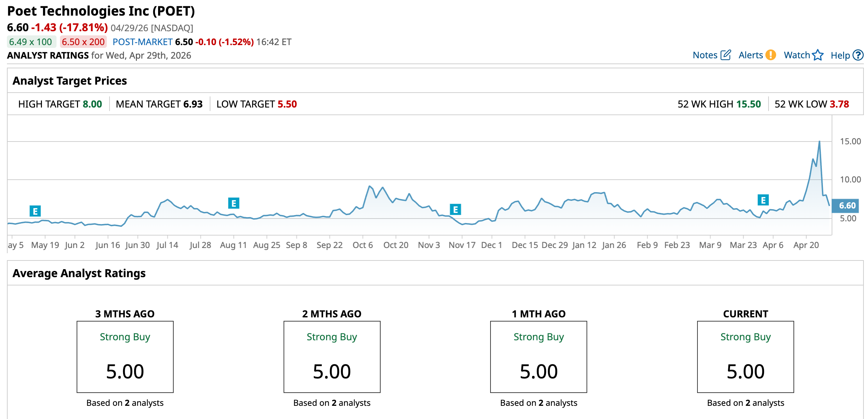The width and height of the screenshot is (868, 419).
Task: Click the Watch star icon
Action: (x=818, y=55)
